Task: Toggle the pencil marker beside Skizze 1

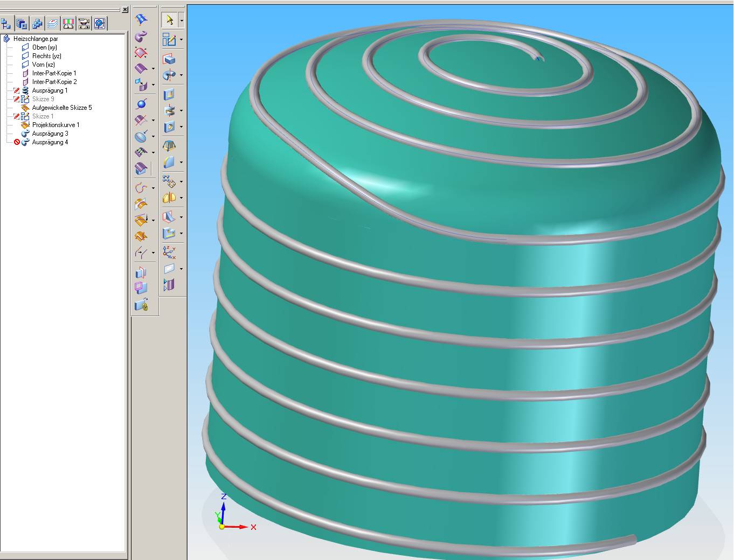Action: point(17,116)
